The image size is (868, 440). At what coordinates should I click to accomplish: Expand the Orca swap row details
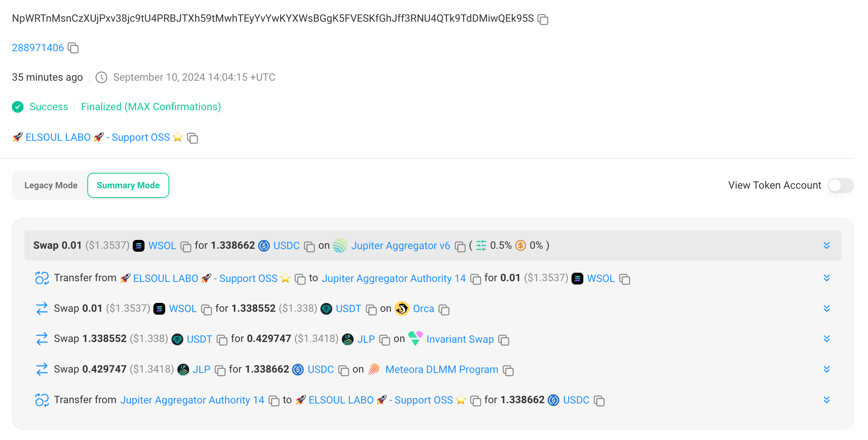827,308
